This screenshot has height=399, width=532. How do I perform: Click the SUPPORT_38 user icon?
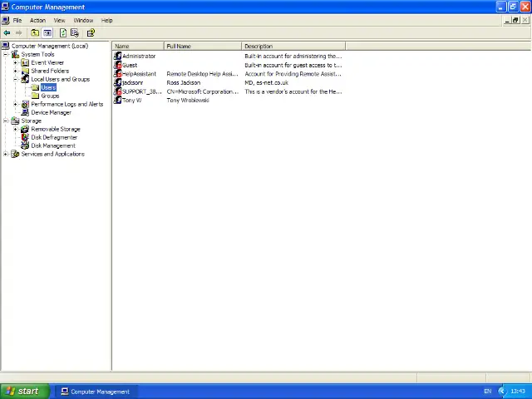coord(118,91)
